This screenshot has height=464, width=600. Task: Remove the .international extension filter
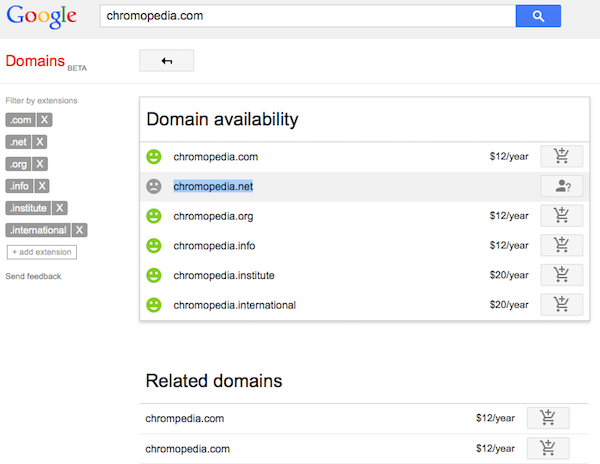click(x=81, y=230)
